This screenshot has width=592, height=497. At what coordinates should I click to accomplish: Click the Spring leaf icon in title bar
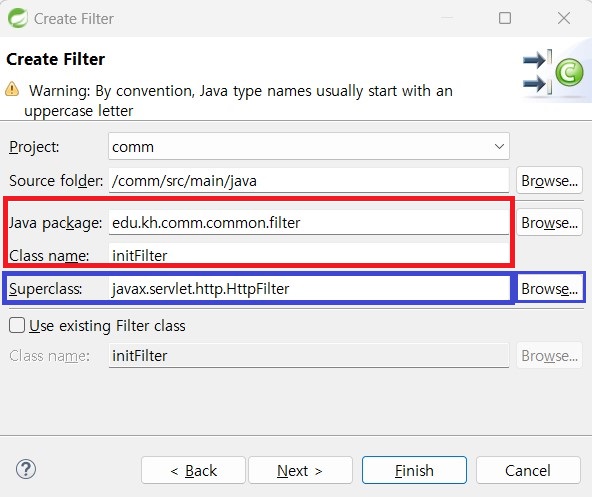(x=17, y=18)
